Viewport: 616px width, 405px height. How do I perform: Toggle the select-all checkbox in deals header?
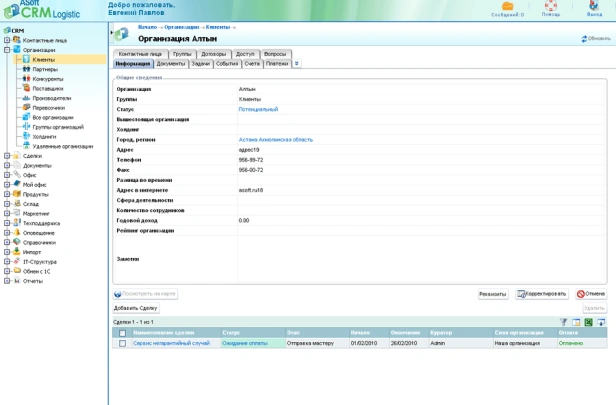[x=123, y=332]
